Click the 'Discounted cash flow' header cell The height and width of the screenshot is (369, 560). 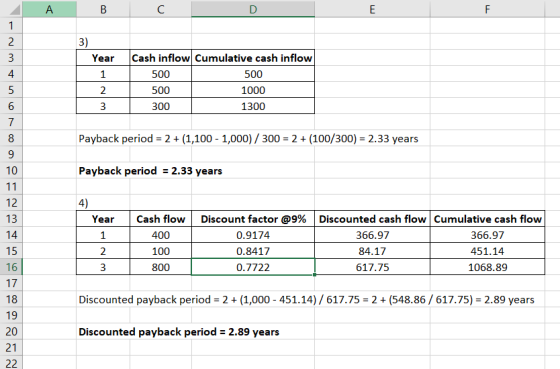(372, 219)
